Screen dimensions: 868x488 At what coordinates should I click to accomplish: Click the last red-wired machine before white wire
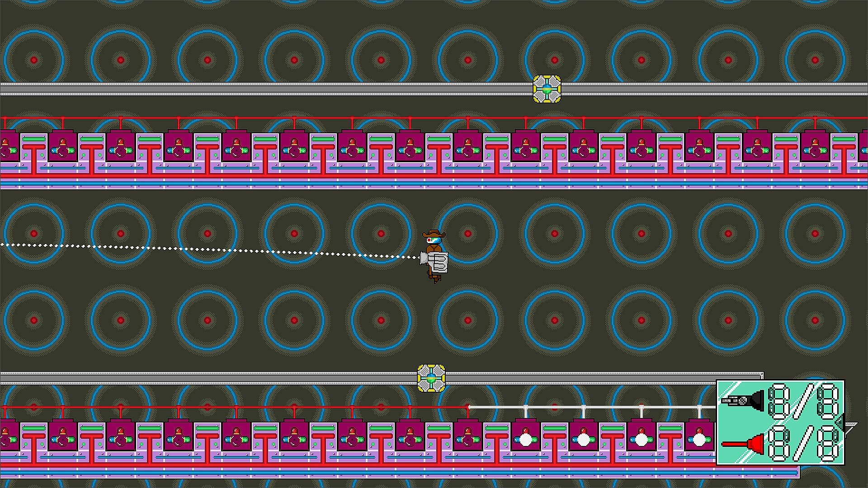[467, 439]
